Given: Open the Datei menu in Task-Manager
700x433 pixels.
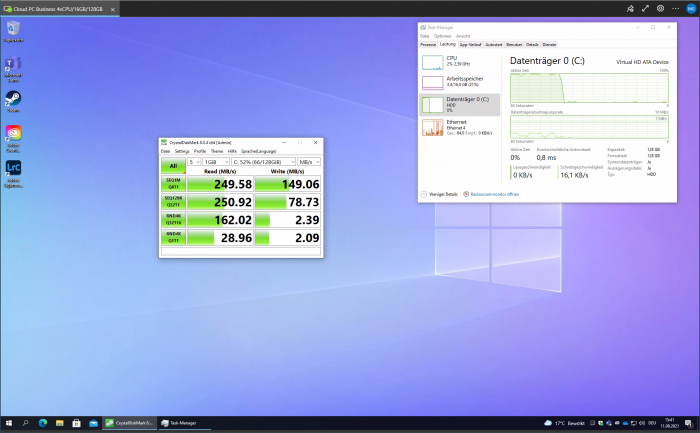Looking at the screenshot, I should click(x=425, y=36).
